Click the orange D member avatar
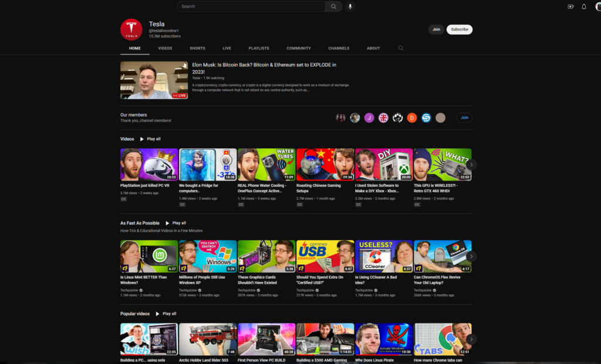The width and height of the screenshot is (601, 364). coord(412,118)
